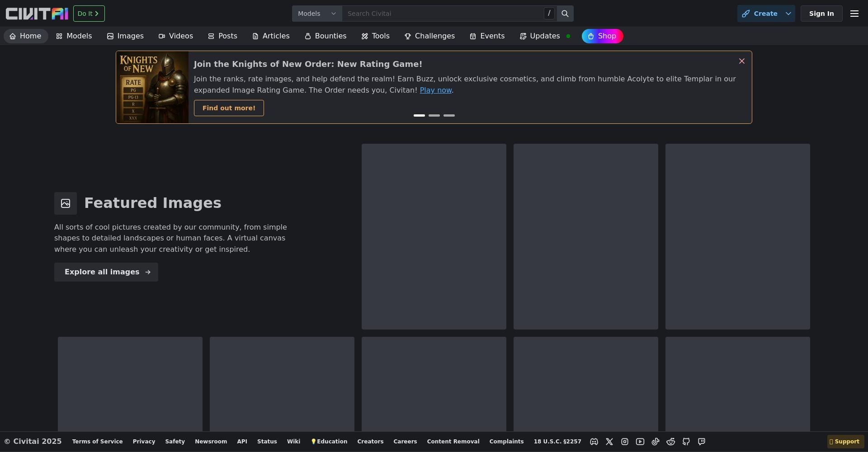Click Find out more! button

[229, 108]
